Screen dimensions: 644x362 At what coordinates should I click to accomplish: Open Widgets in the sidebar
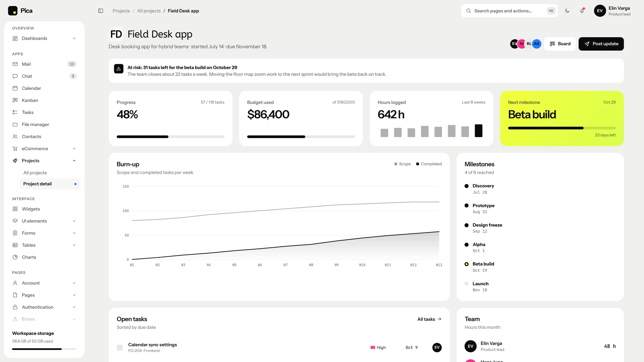44,209
